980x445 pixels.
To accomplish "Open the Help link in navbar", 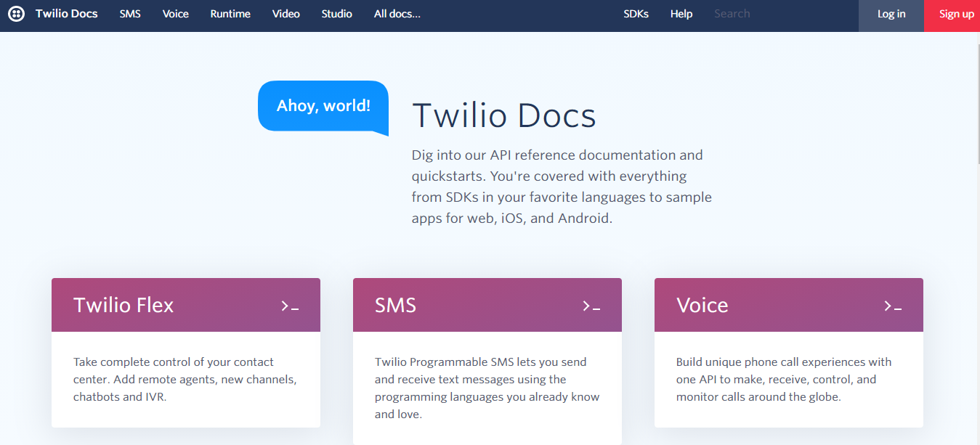I will click(681, 14).
